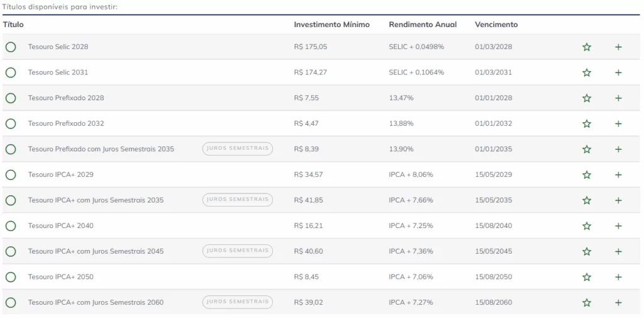
Task: Favorite Tesouro Selic 2028 with star icon
Action: click(x=587, y=47)
